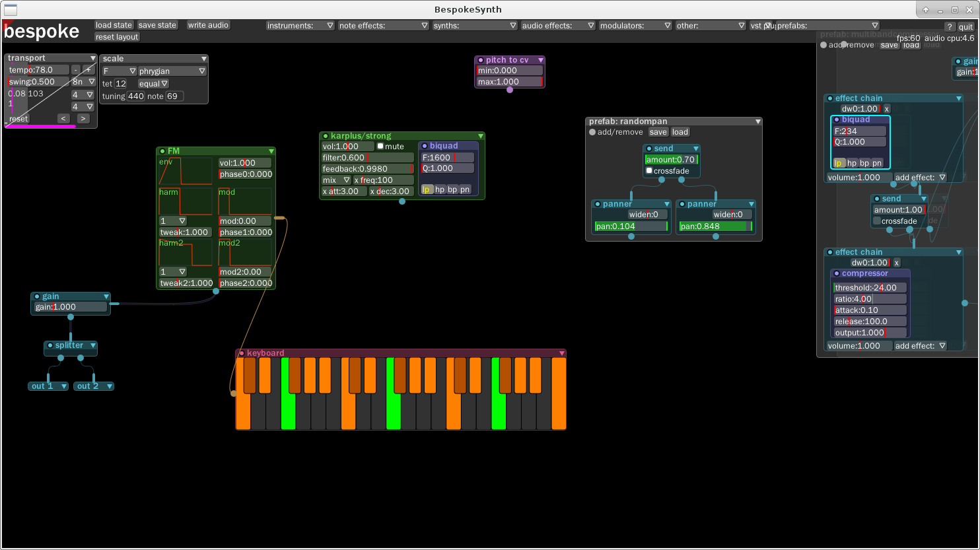
Task: Enable the mute checkbox on karplus/strong
Action: [380, 147]
